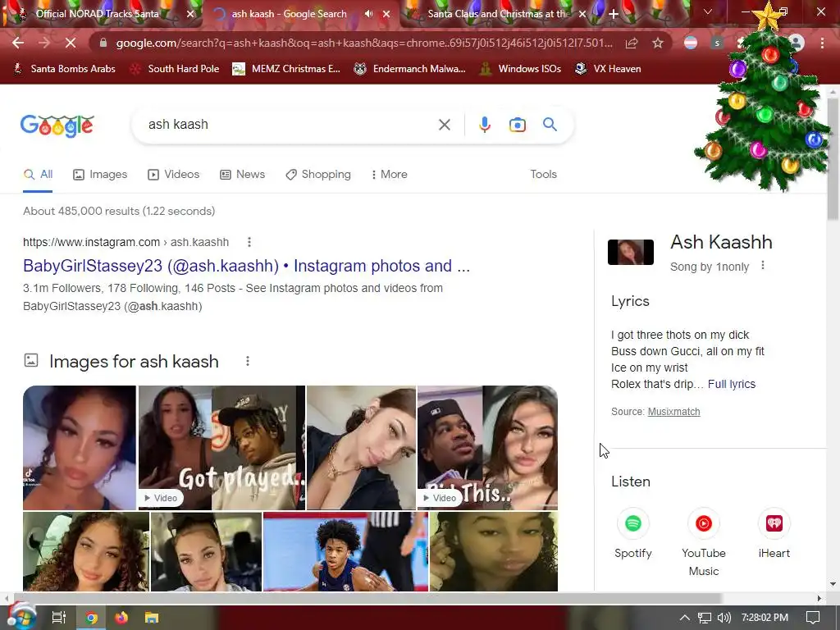Focus the ash kaash search field

(x=290, y=125)
